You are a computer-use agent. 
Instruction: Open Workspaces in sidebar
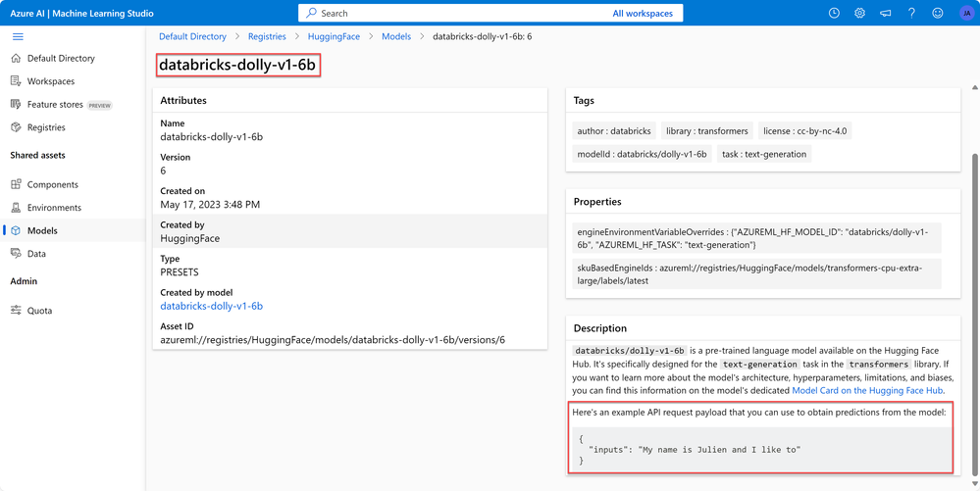coord(51,81)
